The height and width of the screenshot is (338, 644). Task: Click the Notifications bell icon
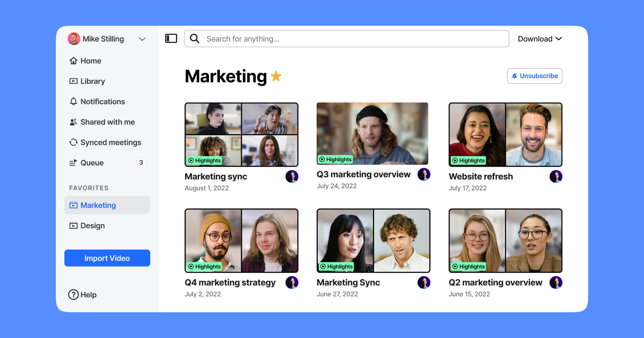pyautogui.click(x=73, y=101)
